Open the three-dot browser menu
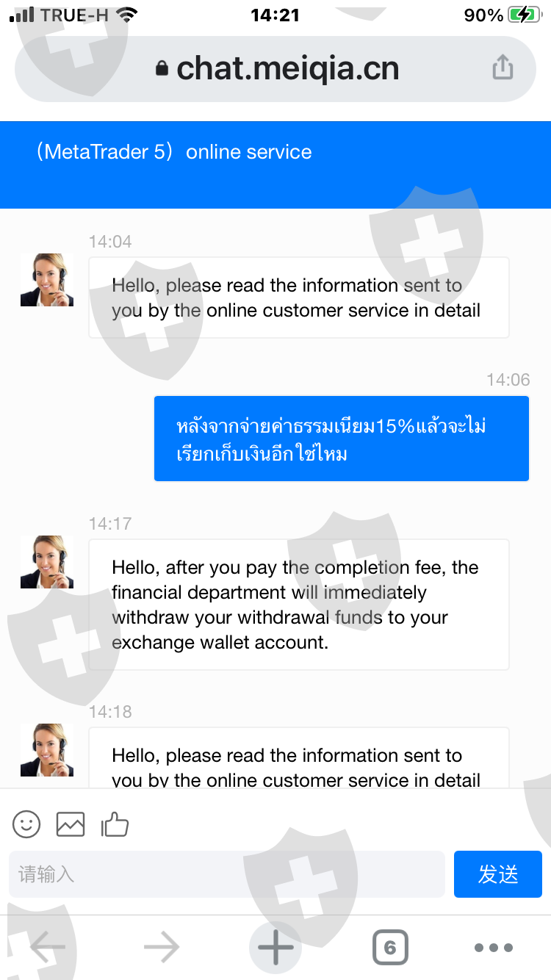Screen dimensions: 551x980 [494, 948]
